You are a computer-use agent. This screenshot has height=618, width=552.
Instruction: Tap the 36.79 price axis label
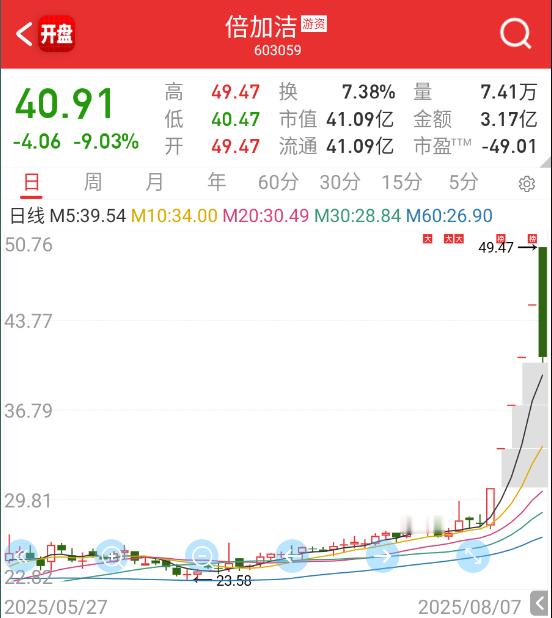click(x=28, y=411)
